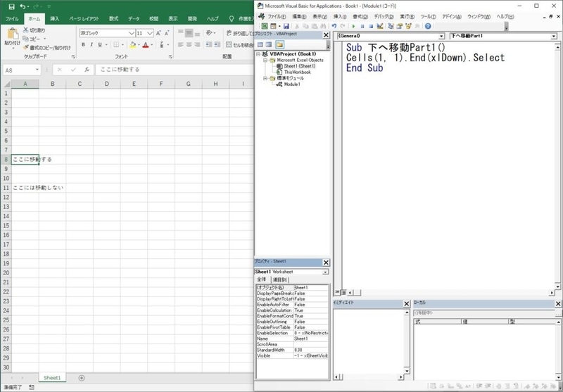Click View Object icon in the Project panel
Image resolution: width=563 pixels, height=392 pixels.
pyautogui.click(x=269, y=44)
